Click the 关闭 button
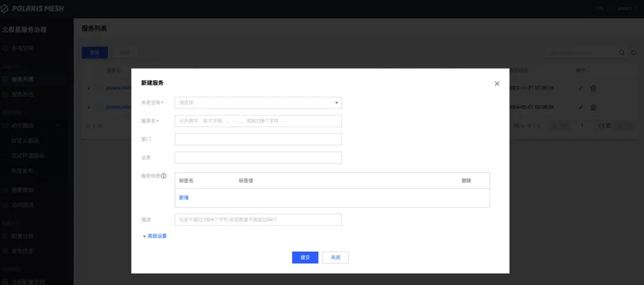Image resolution: width=644 pixels, height=285 pixels. [x=335, y=257]
